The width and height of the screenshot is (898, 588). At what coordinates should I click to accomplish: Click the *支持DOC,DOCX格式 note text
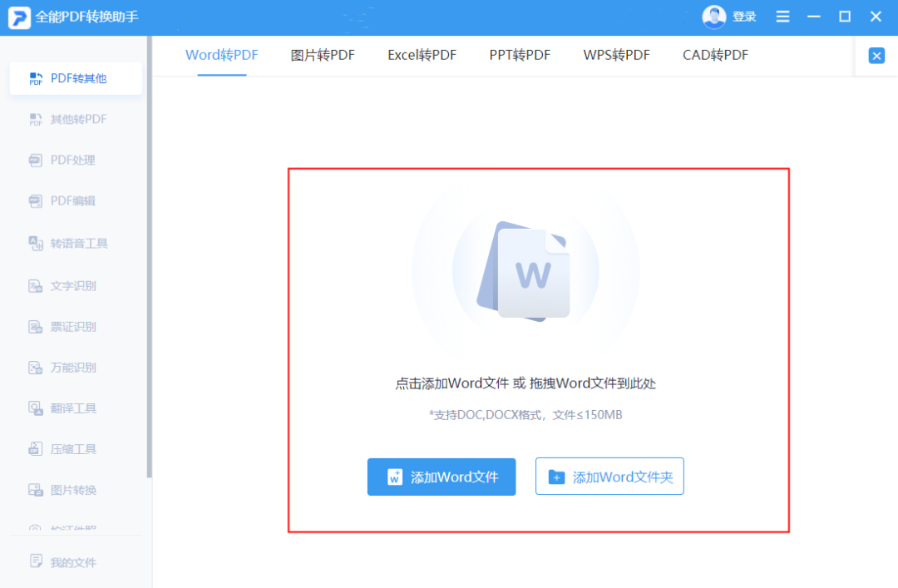pos(525,415)
